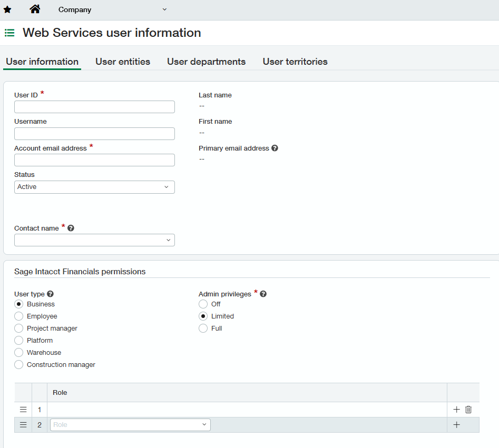Click the favorites star icon
Screen dimensions: 499x448
click(7, 9)
